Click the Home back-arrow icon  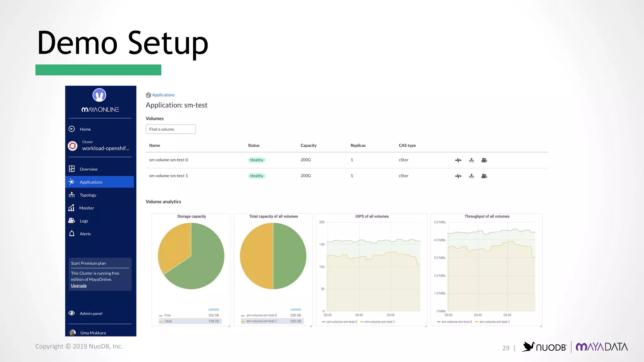point(72,129)
